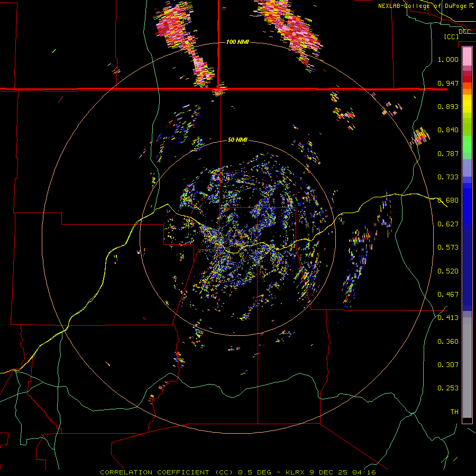This screenshot has width=476, height=476.
Task: Click the 0.307 scale value
Action: click(448, 365)
